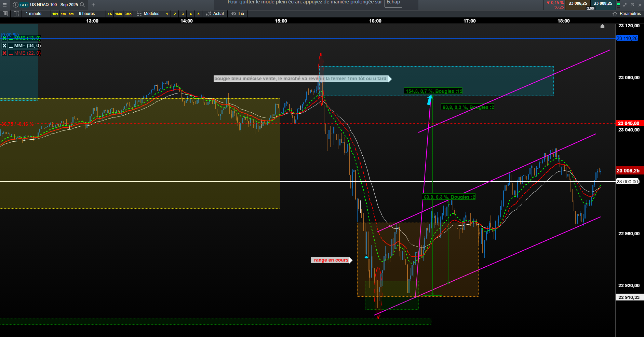This screenshot has height=337, width=644.
Task: Add a new chart tab with plus icon
Action: click(93, 5)
